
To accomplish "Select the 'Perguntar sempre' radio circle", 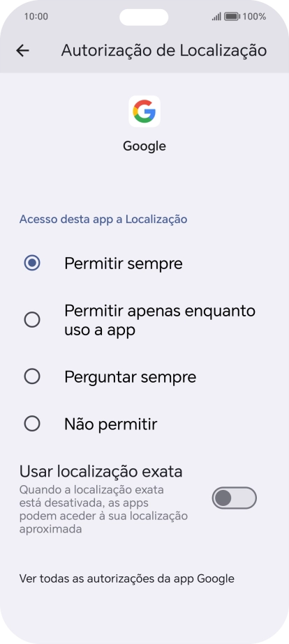I will click(x=32, y=376).
